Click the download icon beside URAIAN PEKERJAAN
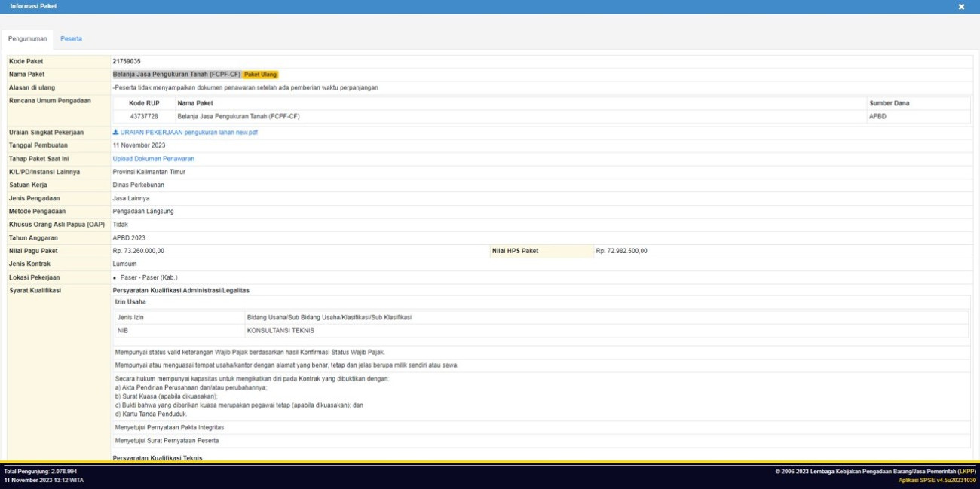This screenshot has height=489, width=980. click(115, 133)
